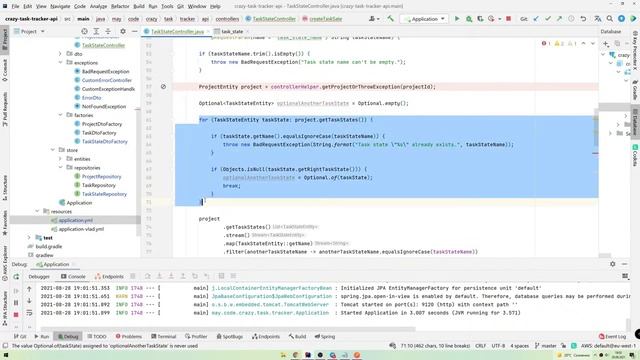The image size is (640, 360).
Task: Run with coverage icon
Action: point(480,19)
